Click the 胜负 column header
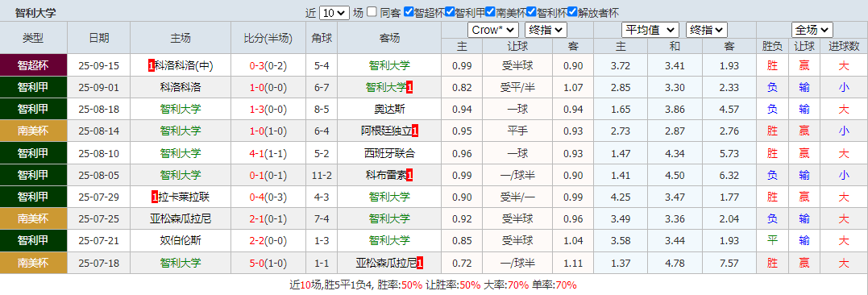 [x=772, y=47]
